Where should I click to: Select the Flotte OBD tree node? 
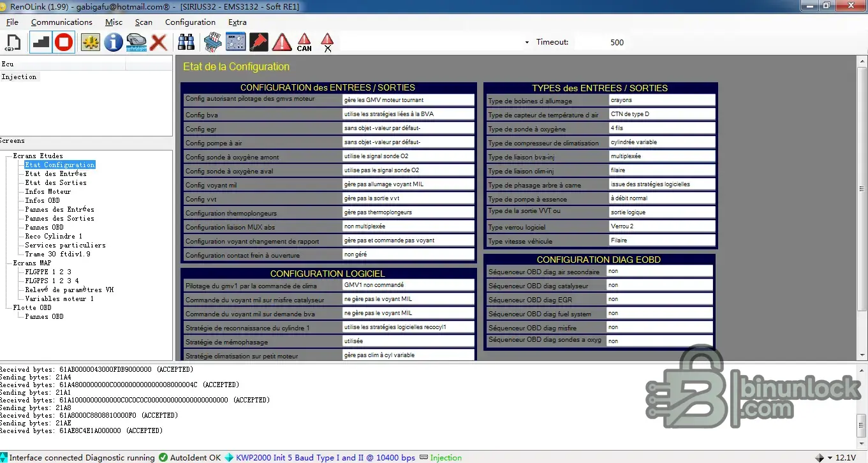point(33,307)
